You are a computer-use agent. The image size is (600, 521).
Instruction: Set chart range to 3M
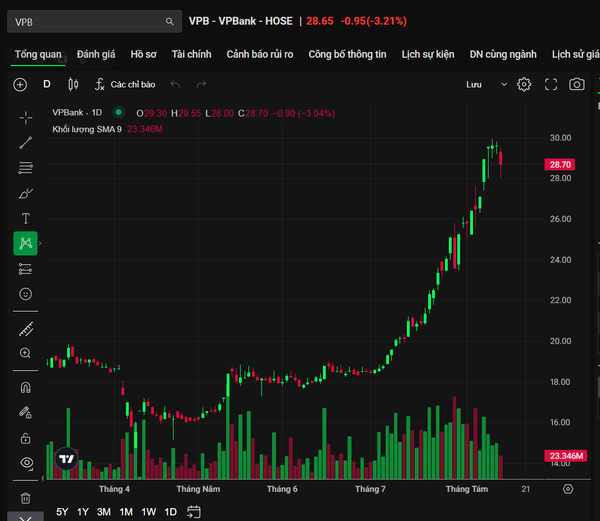coord(104,512)
